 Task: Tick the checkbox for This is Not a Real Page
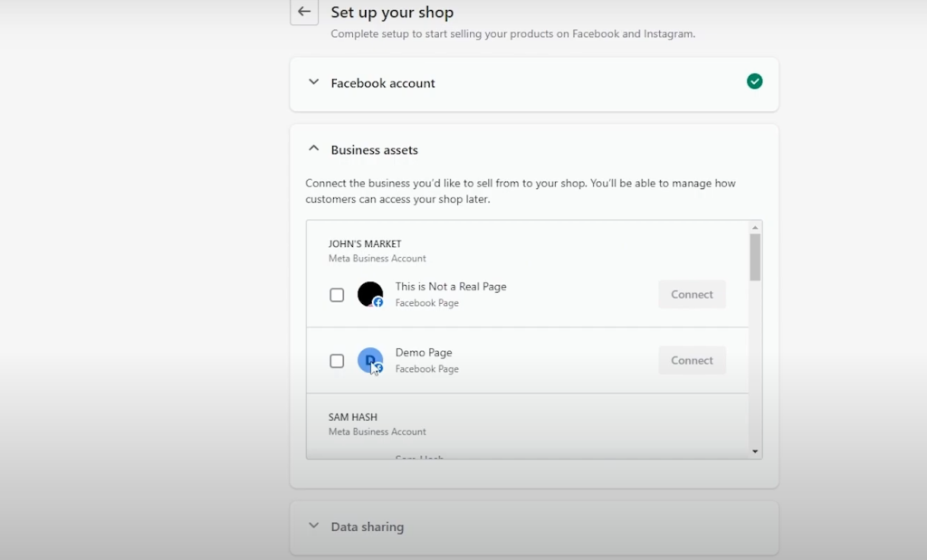click(x=337, y=295)
